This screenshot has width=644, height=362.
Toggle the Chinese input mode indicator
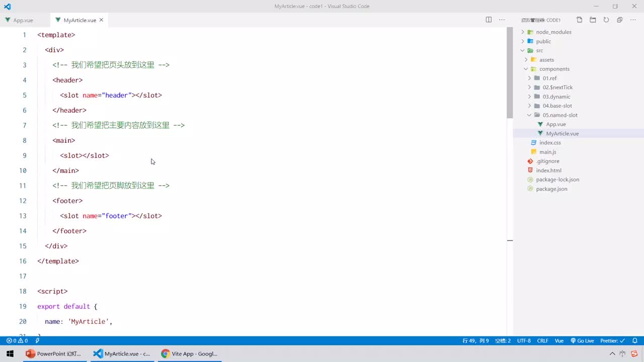(622, 354)
